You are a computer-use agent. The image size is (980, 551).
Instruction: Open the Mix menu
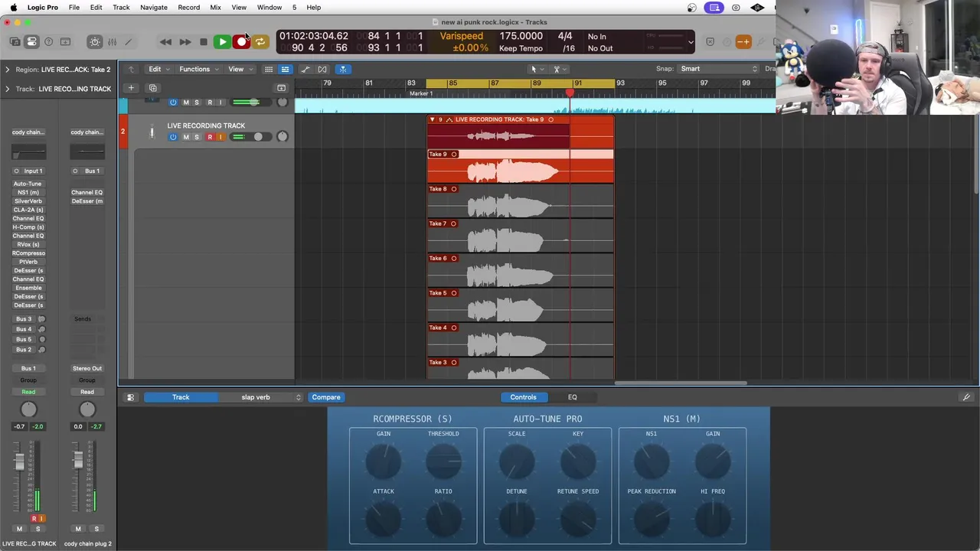tap(215, 8)
